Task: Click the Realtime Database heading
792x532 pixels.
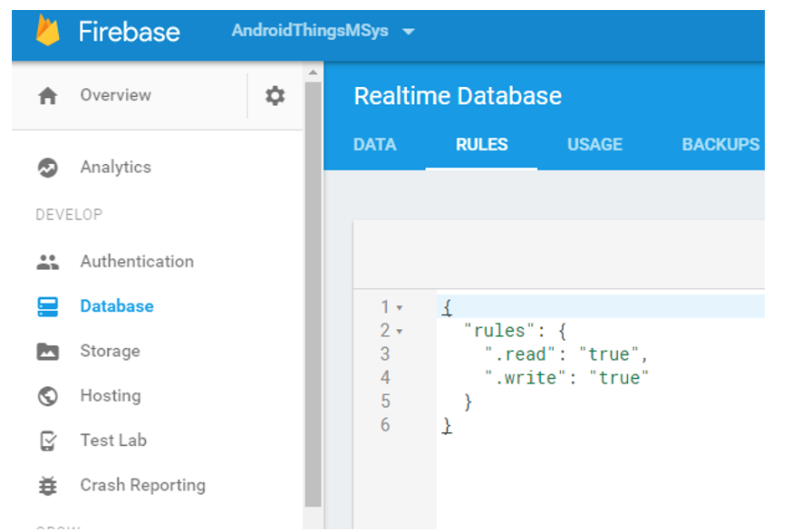Action: pos(458,96)
